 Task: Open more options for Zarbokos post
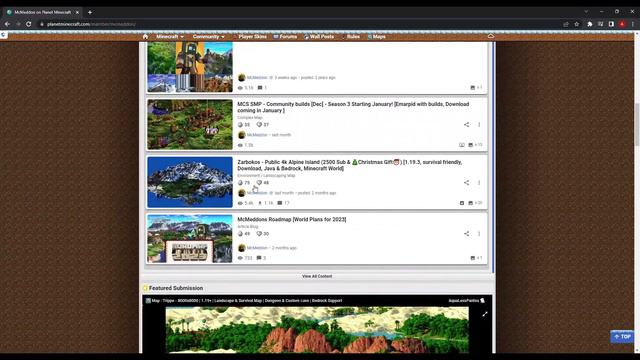pyautogui.click(x=479, y=182)
